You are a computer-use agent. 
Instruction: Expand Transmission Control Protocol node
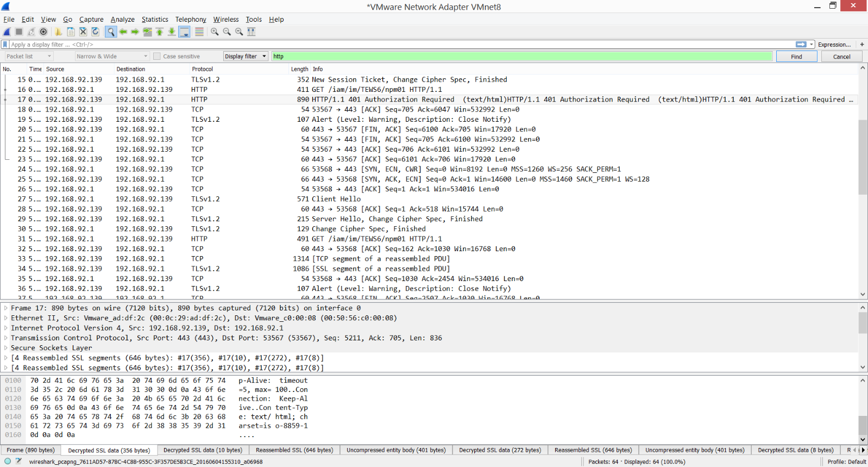tap(6, 338)
